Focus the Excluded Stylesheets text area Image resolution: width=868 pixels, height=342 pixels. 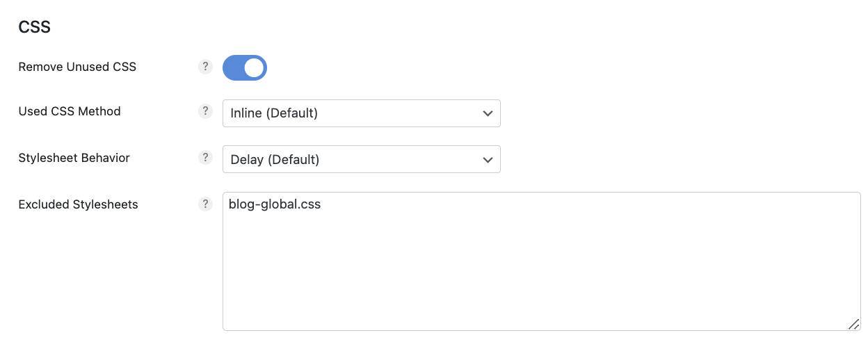(x=542, y=261)
